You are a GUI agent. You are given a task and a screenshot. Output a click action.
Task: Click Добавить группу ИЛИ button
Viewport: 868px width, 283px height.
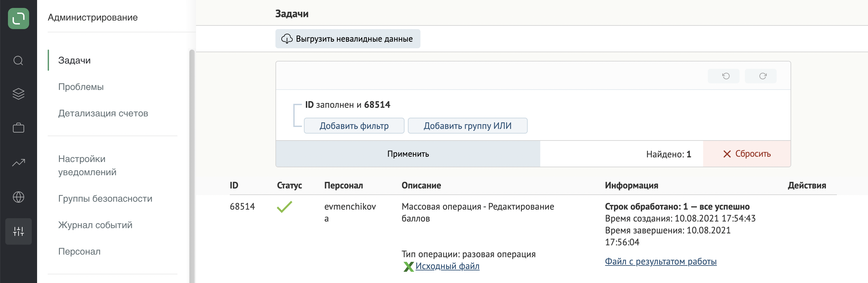pyautogui.click(x=468, y=126)
